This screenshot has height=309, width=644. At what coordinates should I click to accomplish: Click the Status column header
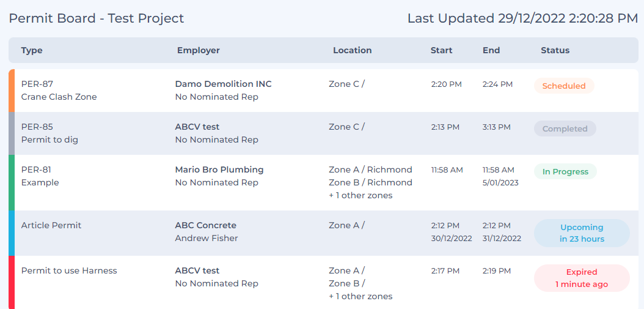point(555,50)
